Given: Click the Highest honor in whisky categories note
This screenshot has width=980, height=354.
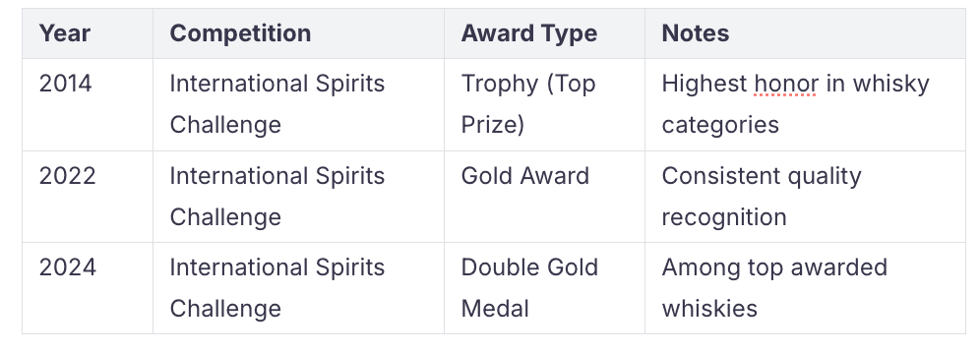Looking at the screenshot, I should (795, 104).
